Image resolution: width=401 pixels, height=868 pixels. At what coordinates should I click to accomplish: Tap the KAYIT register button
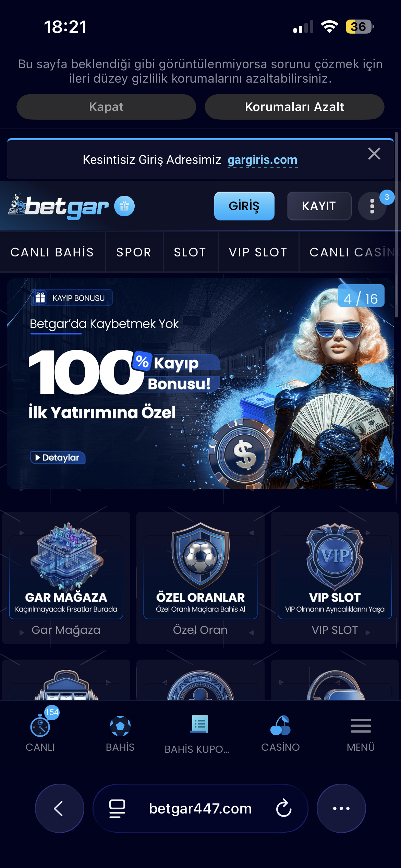[x=319, y=206]
